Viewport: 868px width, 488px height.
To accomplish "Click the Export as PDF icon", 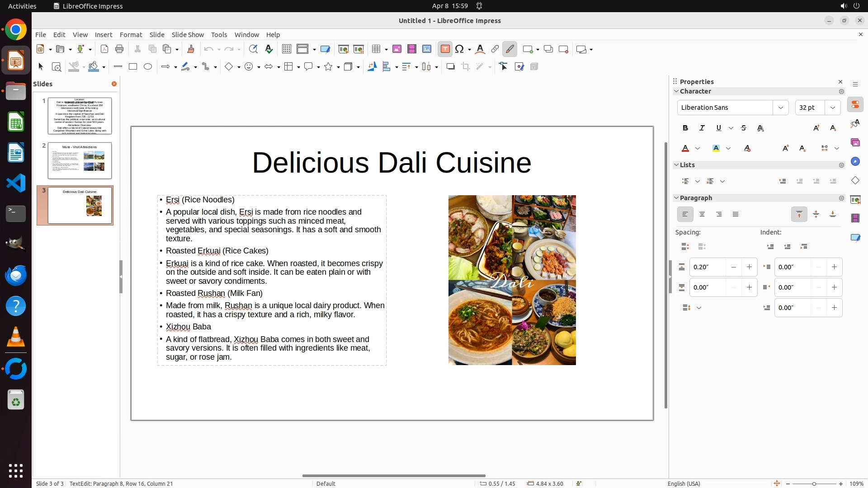I will click(x=104, y=49).
